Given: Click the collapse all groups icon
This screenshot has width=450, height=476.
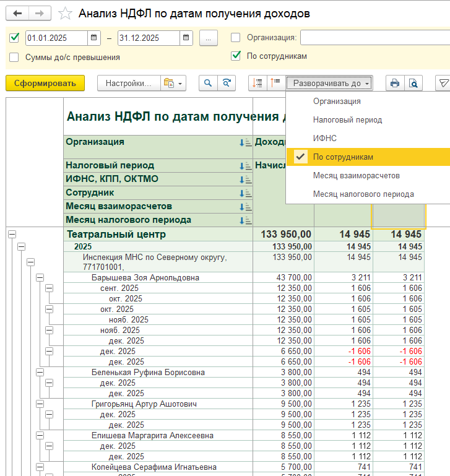Looking at the screenshot, I should pyautogui.click(x=275, y=83).
